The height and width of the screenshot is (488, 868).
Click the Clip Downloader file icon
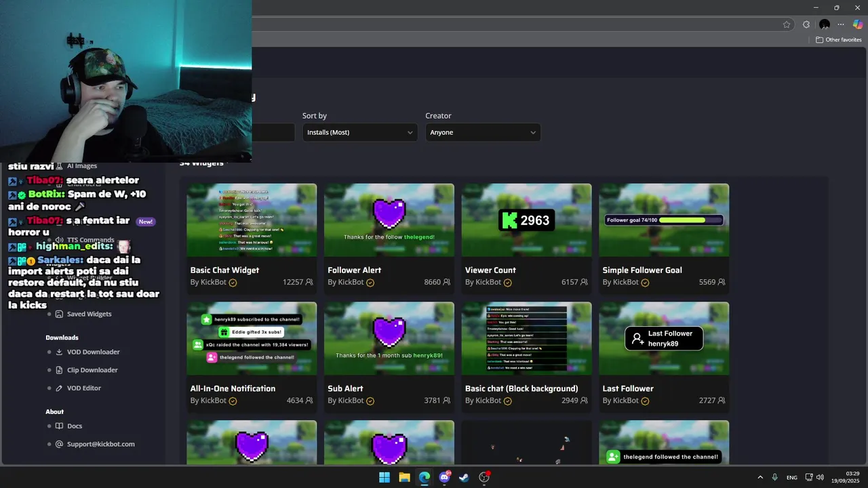click(x=59, y=370)
